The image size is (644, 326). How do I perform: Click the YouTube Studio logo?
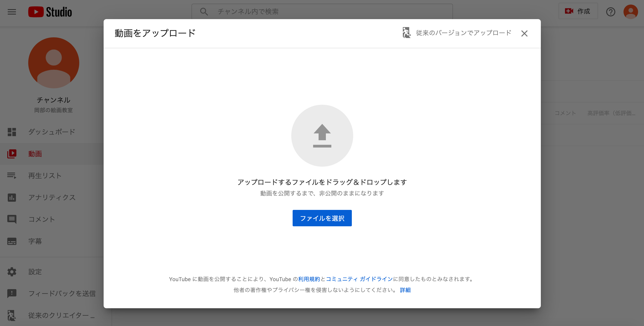50,12
